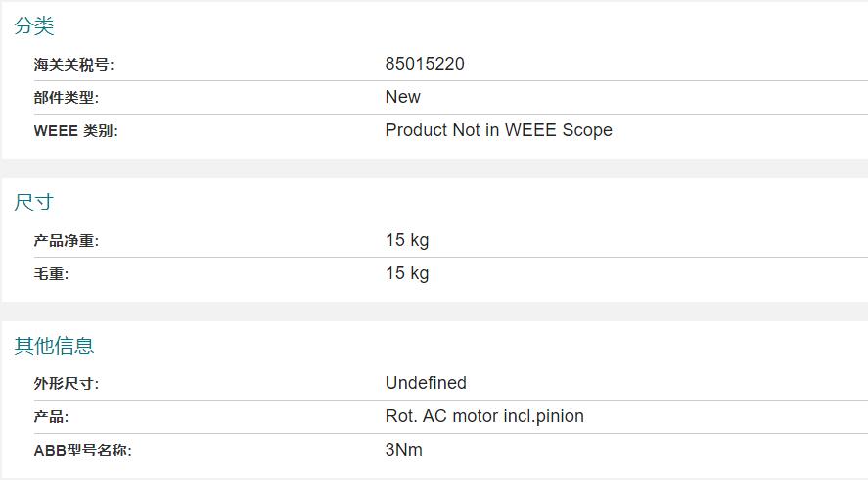Select the 15 kg value beside 产品净重
This screenshot has width=868, height=480.
(407, 240)
